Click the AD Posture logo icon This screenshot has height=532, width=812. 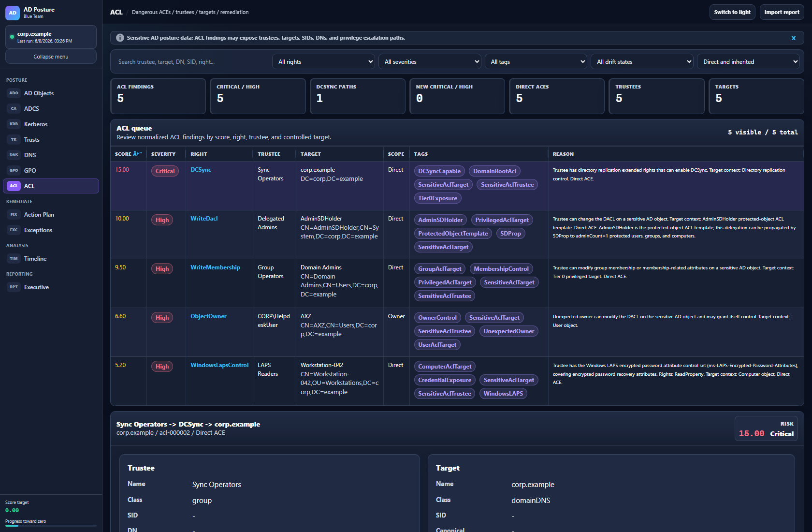[13, 13]
